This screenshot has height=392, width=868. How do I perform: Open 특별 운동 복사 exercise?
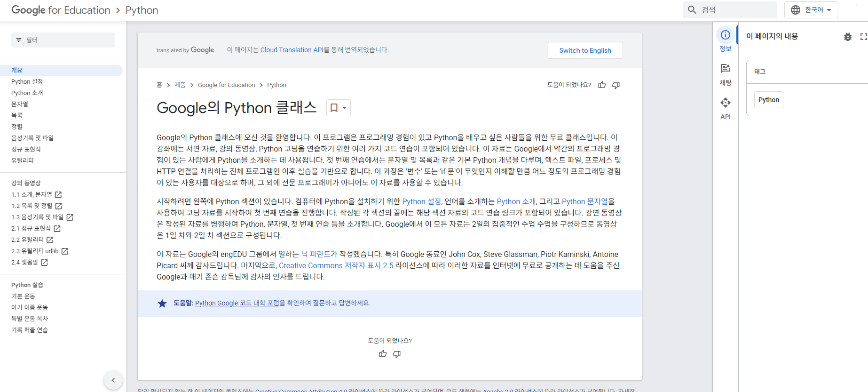click(30, 319)
